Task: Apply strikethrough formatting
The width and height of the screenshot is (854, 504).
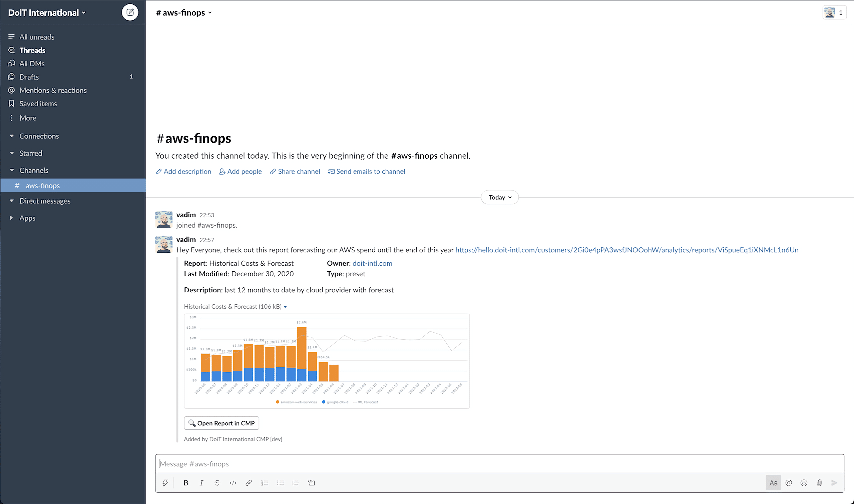Action: pyautogui.click(x=217, y=483)
